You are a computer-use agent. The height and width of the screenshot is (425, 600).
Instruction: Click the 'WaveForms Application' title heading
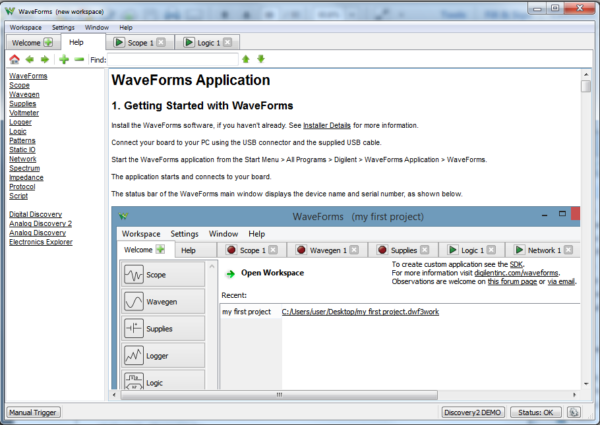point(191,80)
